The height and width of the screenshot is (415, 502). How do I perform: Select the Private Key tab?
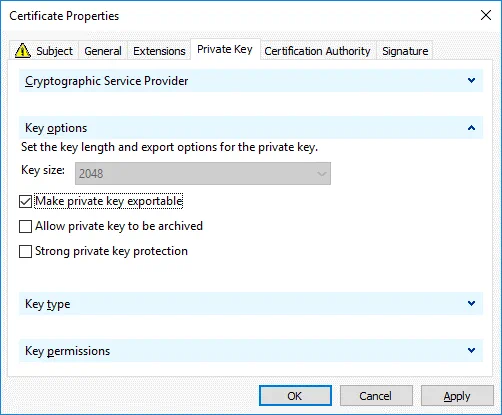(x=225, y=49)
